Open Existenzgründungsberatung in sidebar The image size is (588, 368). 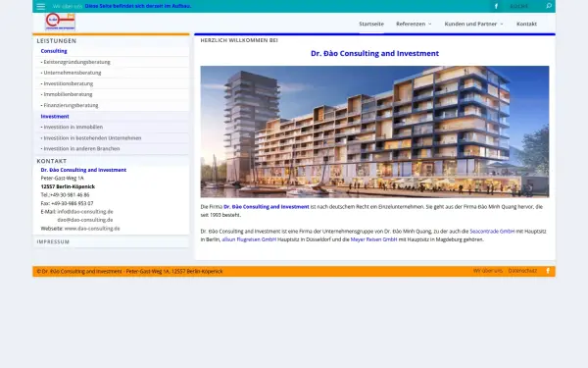tap(76, 62)
